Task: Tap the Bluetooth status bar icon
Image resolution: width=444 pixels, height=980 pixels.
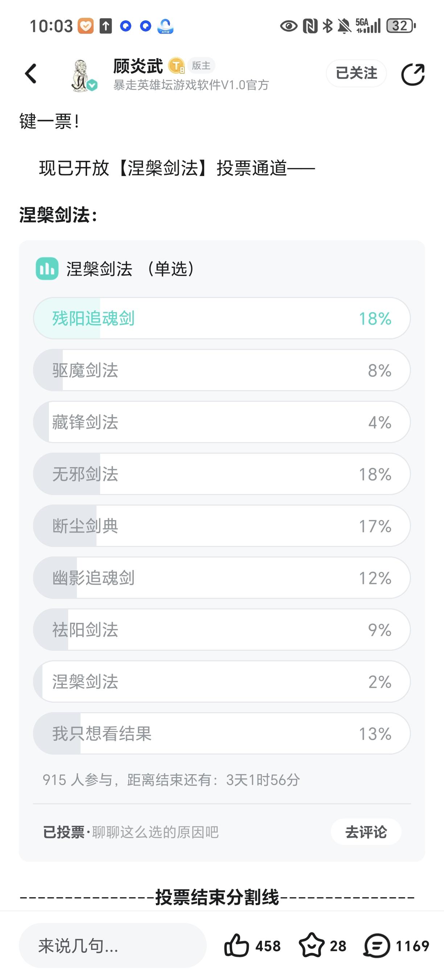Action: pyautogui.click(x=327, y=26)
